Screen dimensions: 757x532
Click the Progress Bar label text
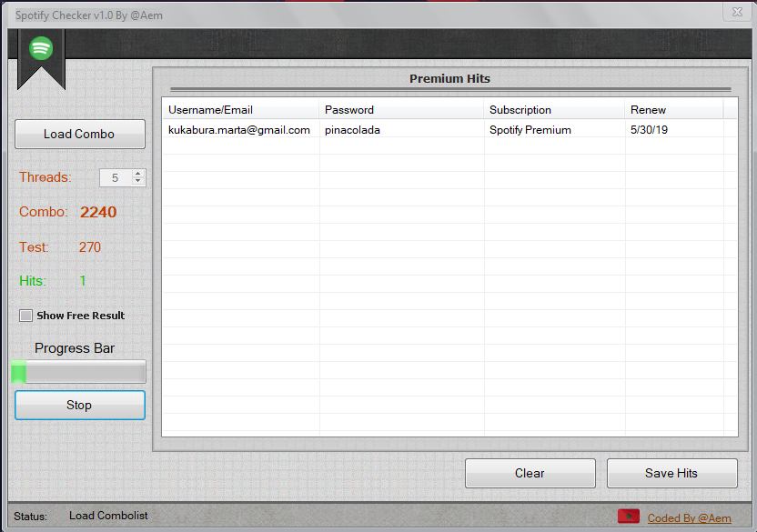(75, 348)
